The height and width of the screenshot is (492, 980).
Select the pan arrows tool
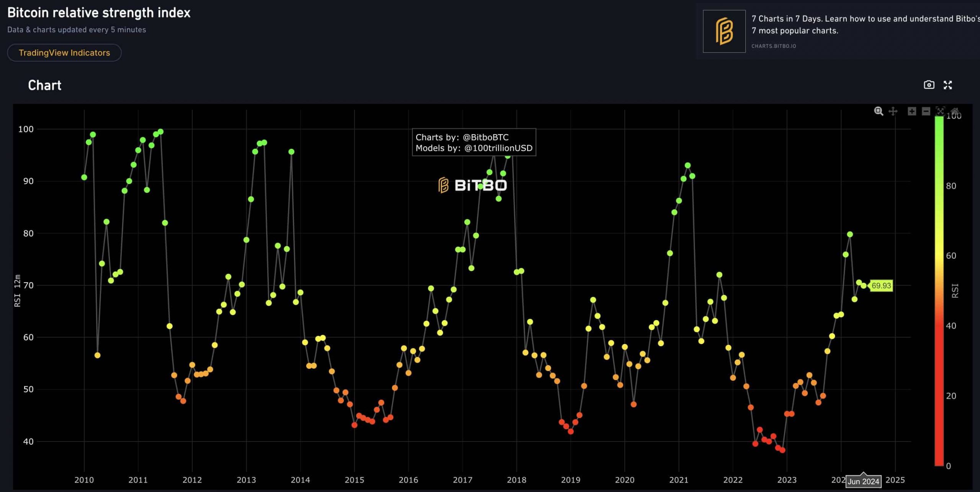pos(893,111)
